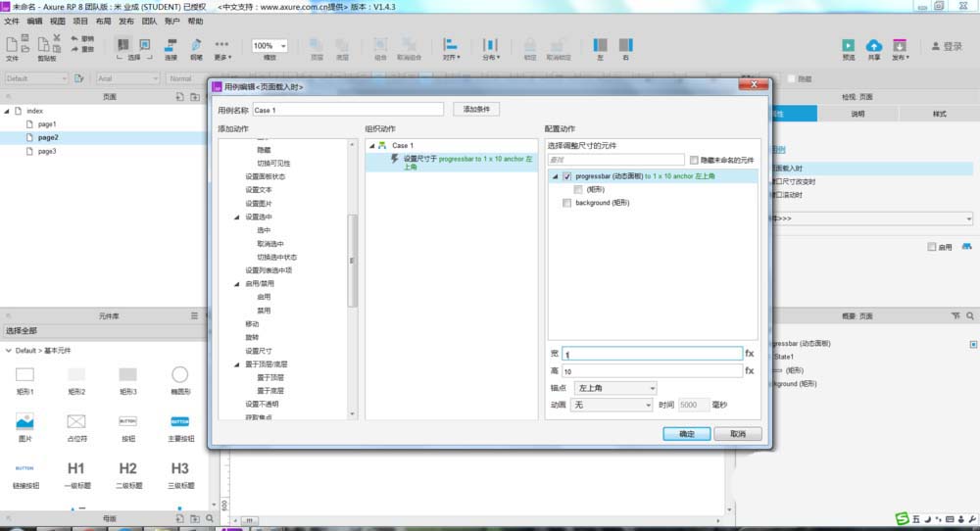The image size is (980, 531).
Task: Click the 分布 distribute icon
Action: tap(491, 44)
